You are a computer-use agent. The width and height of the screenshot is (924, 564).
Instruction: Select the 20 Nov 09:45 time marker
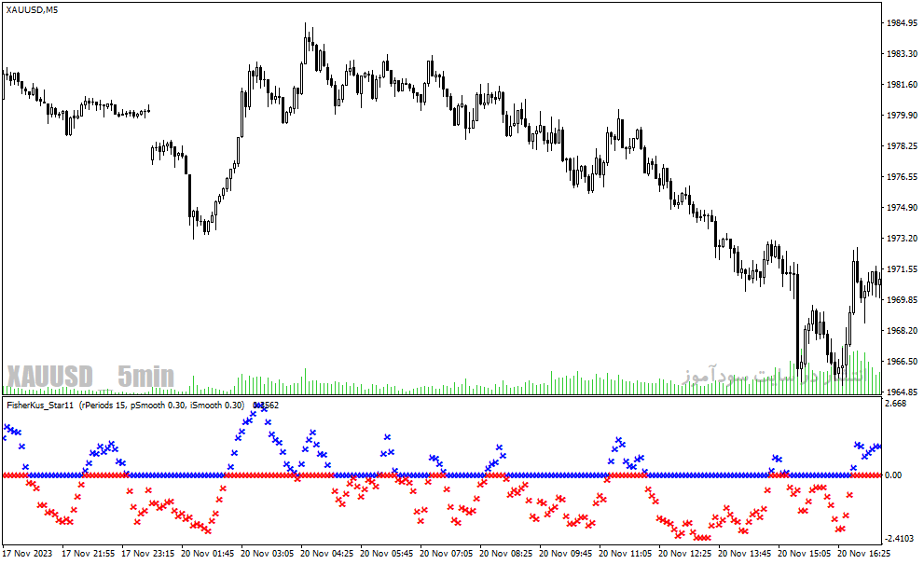click(x=565, y=554)
